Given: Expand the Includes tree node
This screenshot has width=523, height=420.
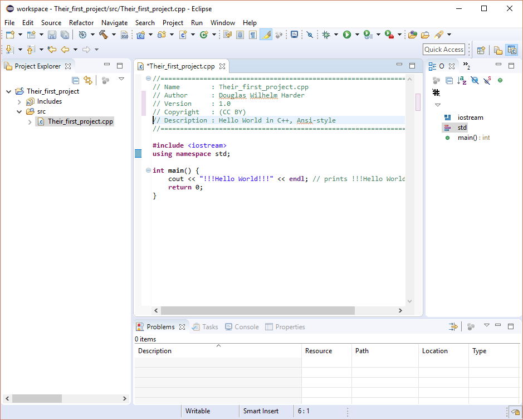Looking at the screenshot, I should point(20,102).
